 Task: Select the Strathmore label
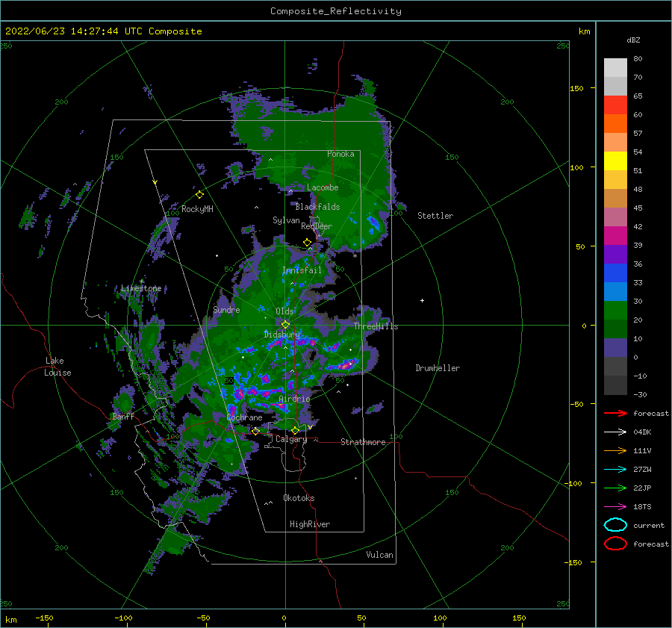coord(363,442)
